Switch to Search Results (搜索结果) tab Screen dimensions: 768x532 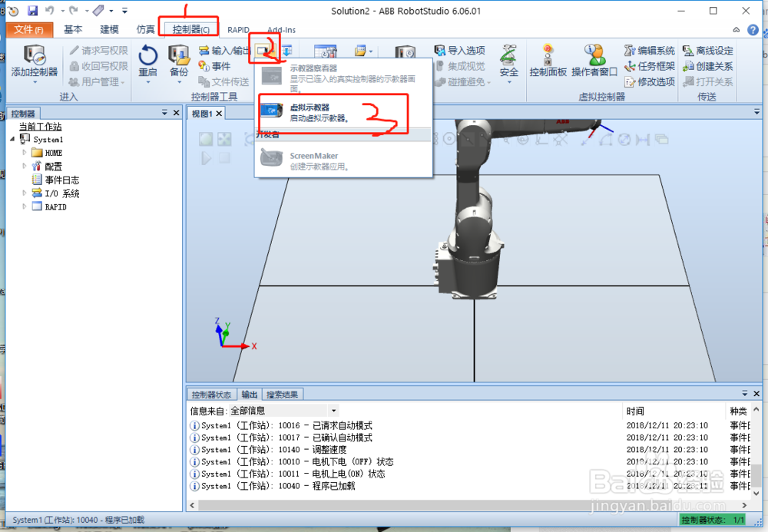[282, 395]
